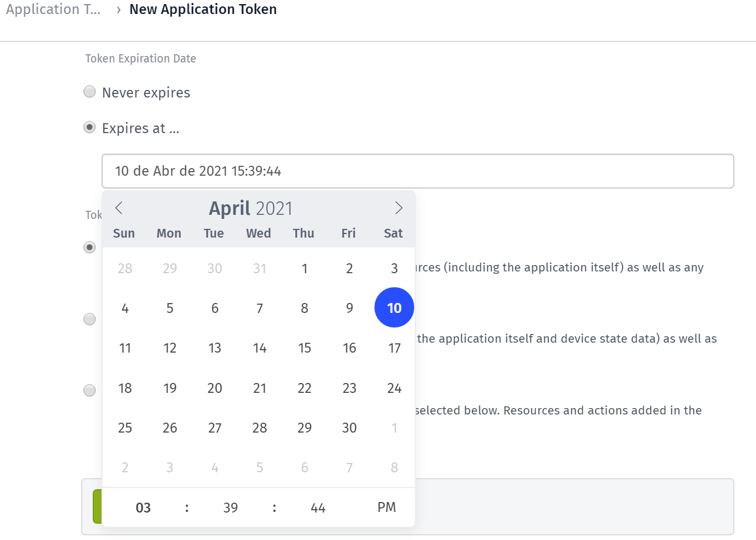Click April 26 in the date picker
This screenshot has height=540, width=756.
(170, 428)
